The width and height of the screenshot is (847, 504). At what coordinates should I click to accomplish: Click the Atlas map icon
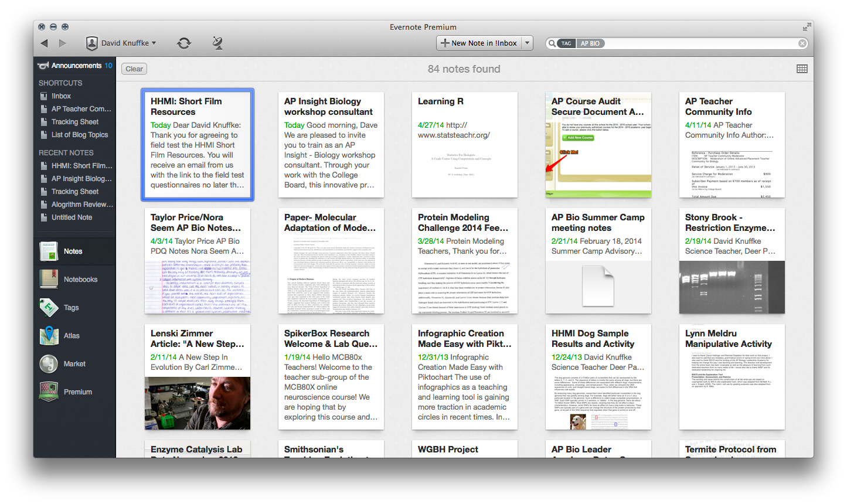click(49, 336)
